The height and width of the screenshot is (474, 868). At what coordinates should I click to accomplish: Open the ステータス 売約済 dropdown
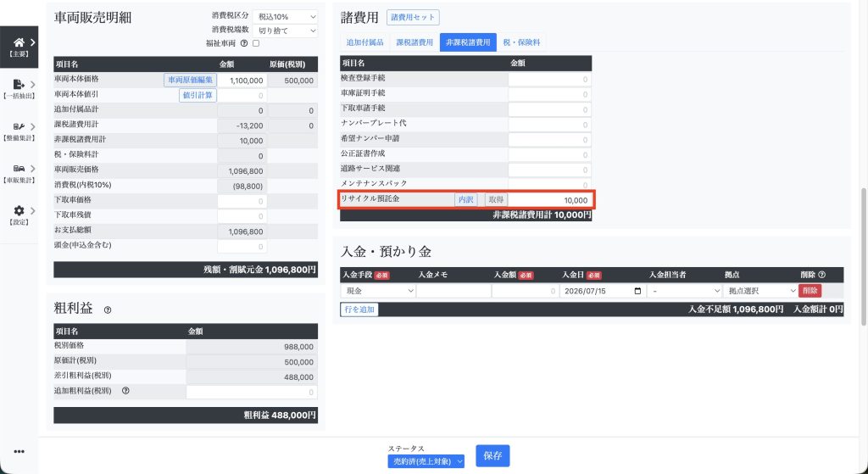coord(426,461)
